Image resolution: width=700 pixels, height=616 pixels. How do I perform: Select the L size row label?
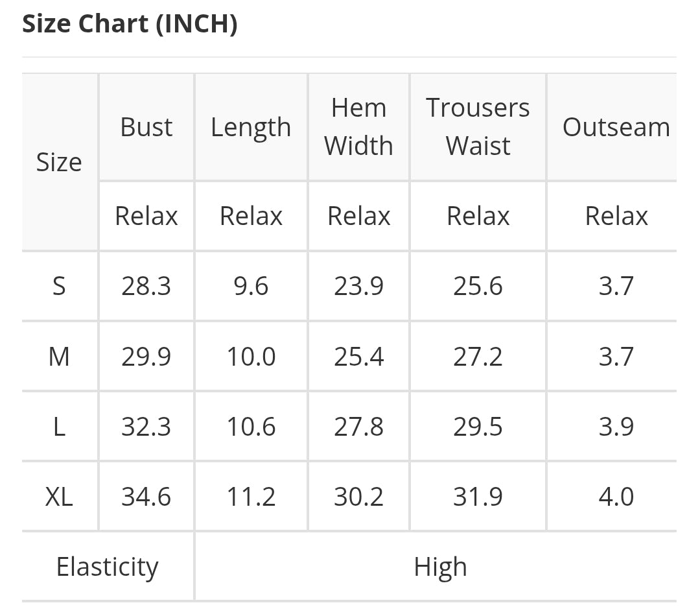(x=59, y=427)
